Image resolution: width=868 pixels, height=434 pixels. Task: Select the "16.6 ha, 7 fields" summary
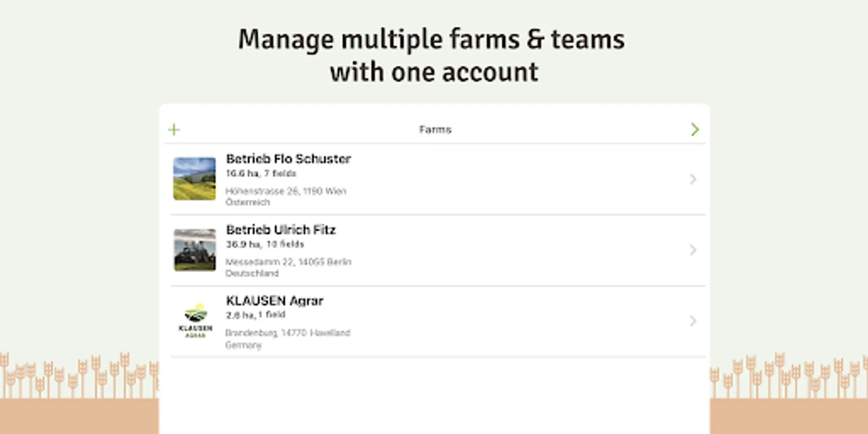point(261,174)
